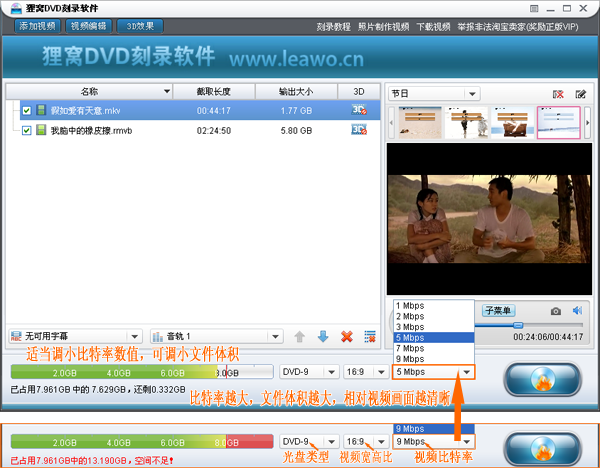Viewport: 600px width, 468px height.
Task: Choose 3 Mbps from bitrate list
Action: (434, 327)
